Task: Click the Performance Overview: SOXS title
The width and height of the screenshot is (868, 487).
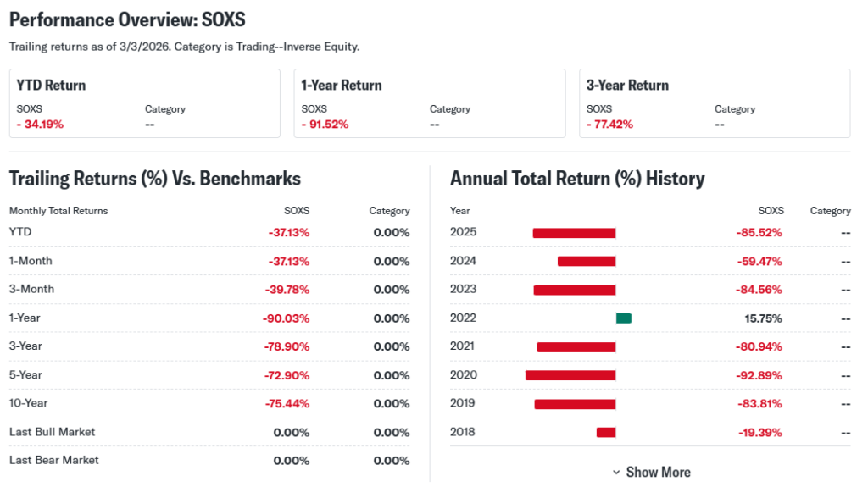Action: point(127,19)
